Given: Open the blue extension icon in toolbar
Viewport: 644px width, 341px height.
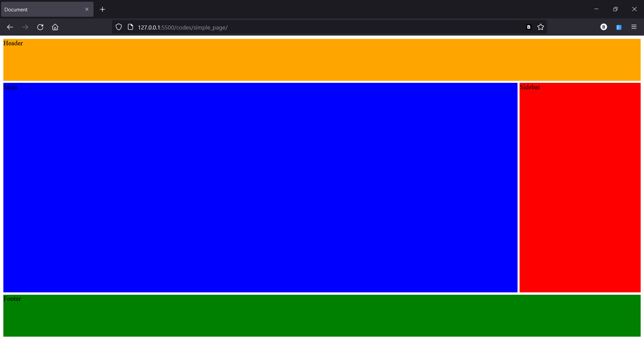Looking at the screenshot, I should point(619,27).
